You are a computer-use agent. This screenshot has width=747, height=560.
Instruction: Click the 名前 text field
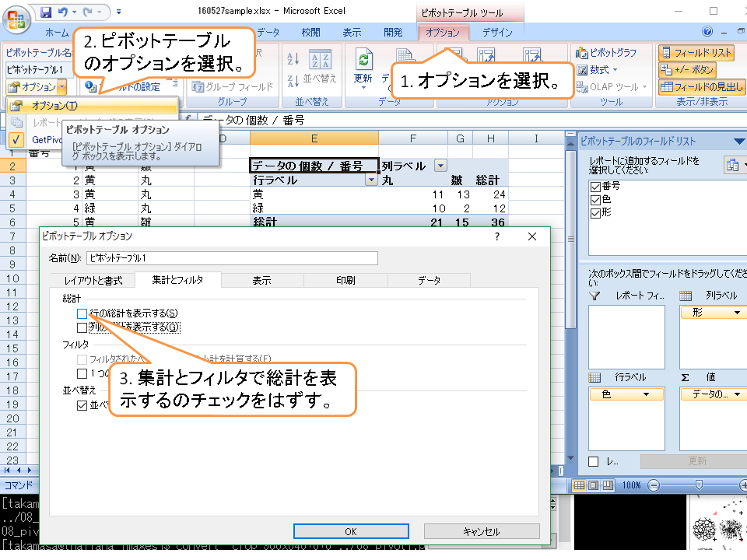click(x=232, y=257)
